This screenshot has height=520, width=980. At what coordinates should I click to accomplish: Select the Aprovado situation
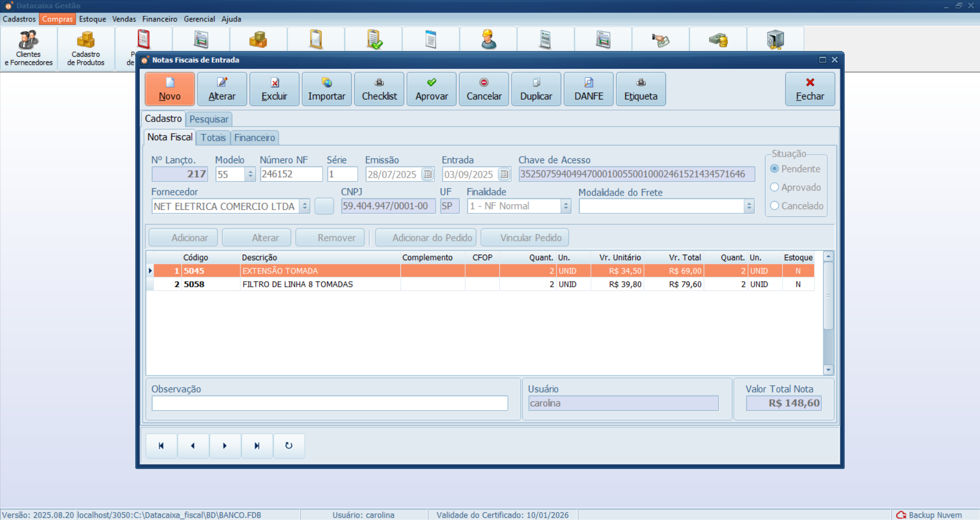[775, 187]
